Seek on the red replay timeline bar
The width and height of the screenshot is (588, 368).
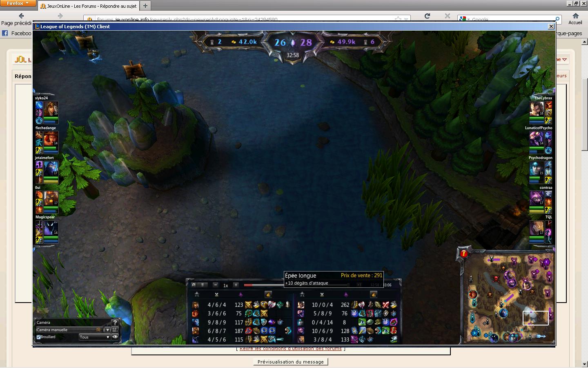[264, 285]
